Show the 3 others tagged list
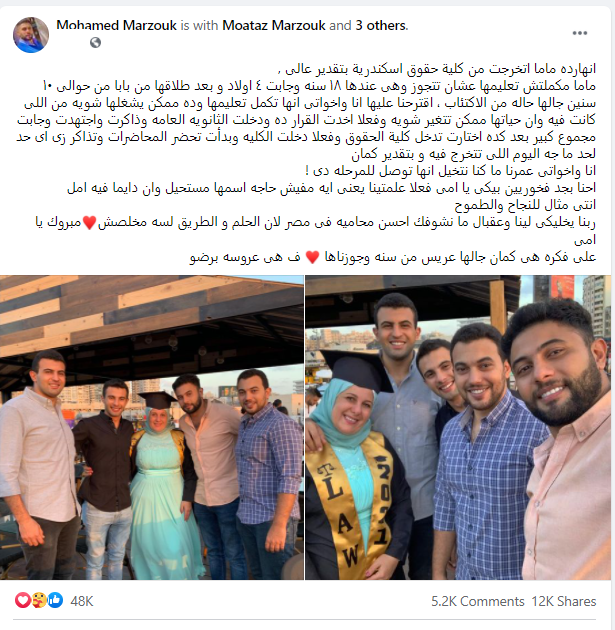Image resolution: width=615 pixels, height=630 pixels. [x=382, y=25]
